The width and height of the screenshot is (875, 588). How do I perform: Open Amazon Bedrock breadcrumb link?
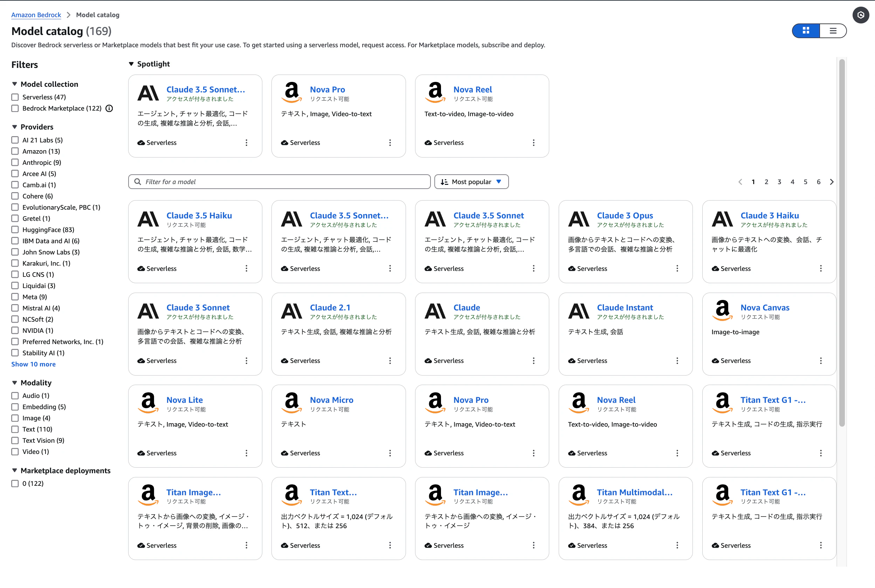(x=36, y=15)
